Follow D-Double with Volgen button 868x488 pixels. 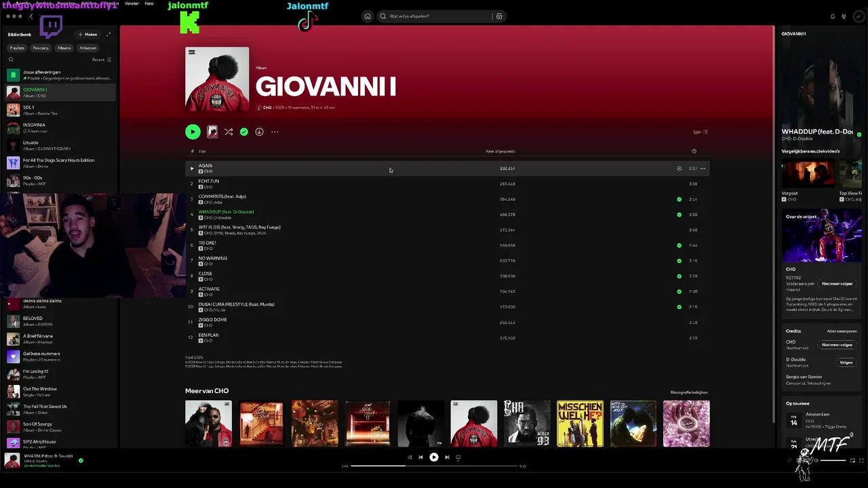coord(846,363)
